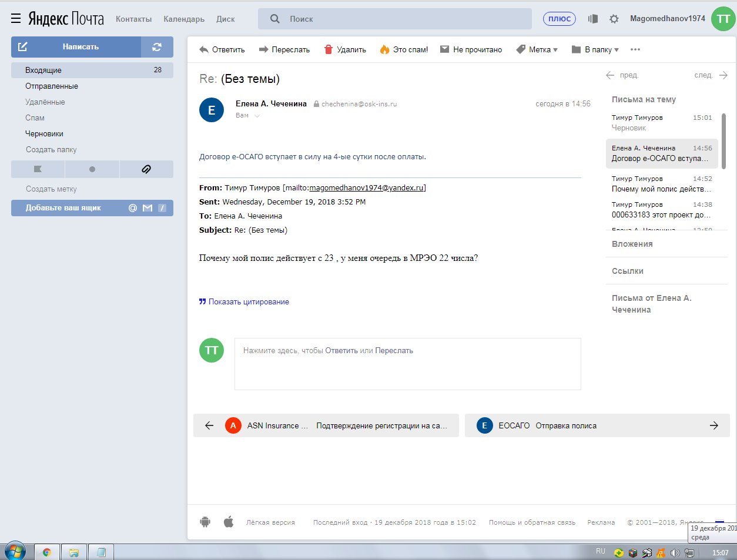737x560 pixels.
Task: Open Календарь in the top menu
Action: coord(184,19)
